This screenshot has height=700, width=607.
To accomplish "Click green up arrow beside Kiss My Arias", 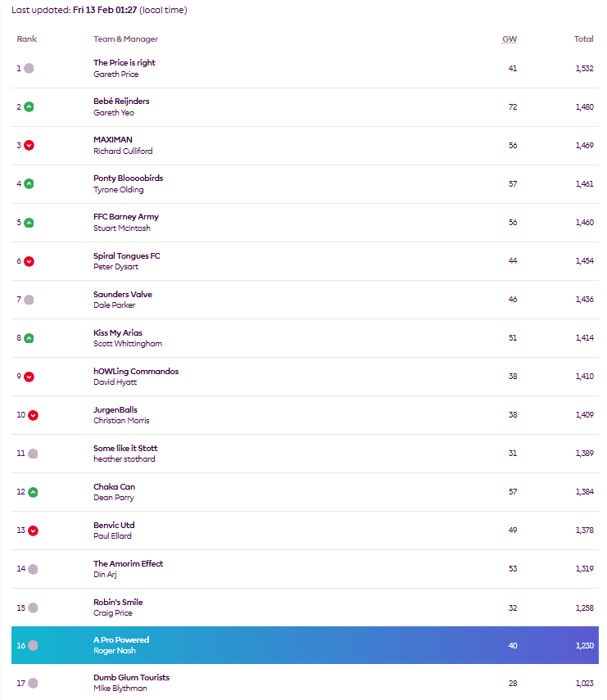I will 29,338.
